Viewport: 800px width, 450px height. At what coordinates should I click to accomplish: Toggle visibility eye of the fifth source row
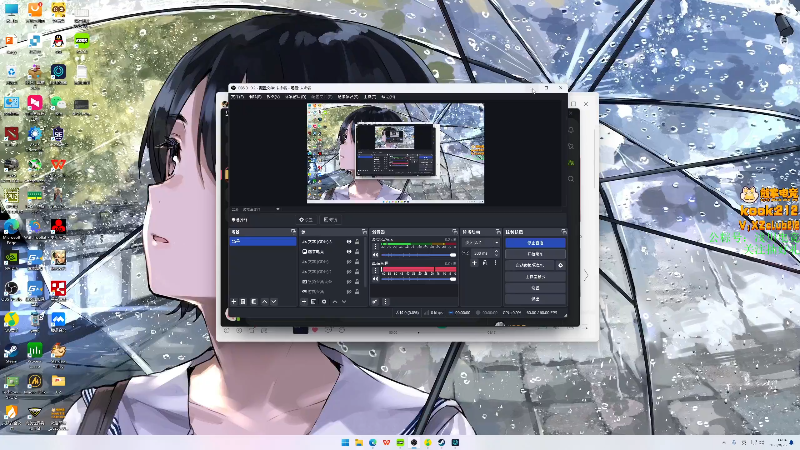(349, 282)
